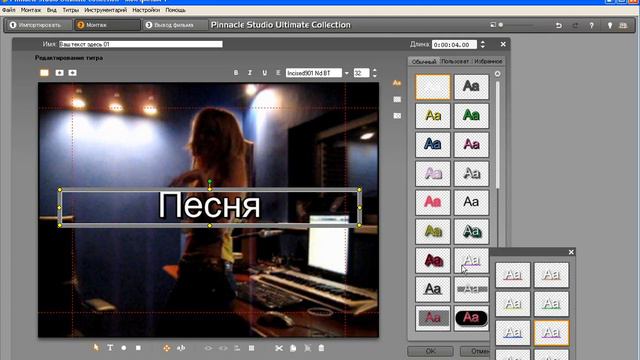Click the text justify icon beside underline
Screen dimensions: 640x360
pyautogui.click(x=278, y=73)
